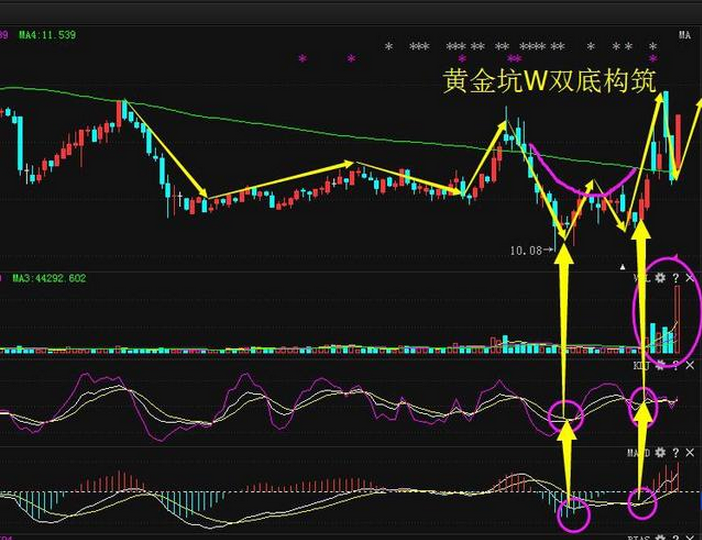The image size is (702, 540).
Task: Open the MACD indicator settings gear
Action: pyautogui.click(x=660, y=453)
